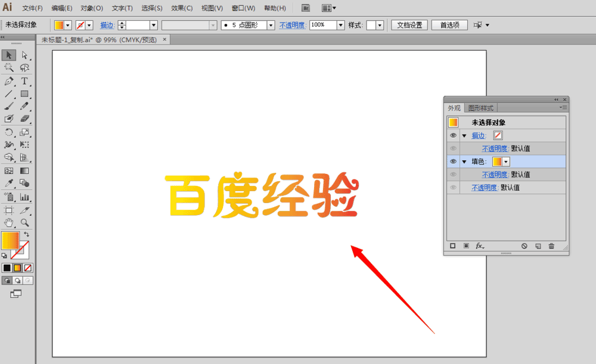Open the 窗口(W) menu

click(243, 8)
